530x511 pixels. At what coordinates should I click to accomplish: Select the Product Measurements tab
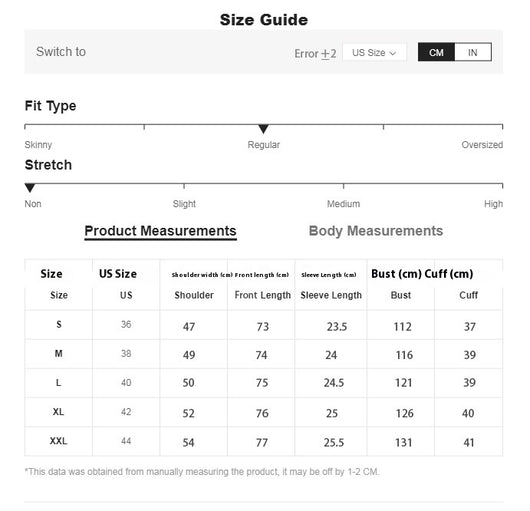[160, 231]
